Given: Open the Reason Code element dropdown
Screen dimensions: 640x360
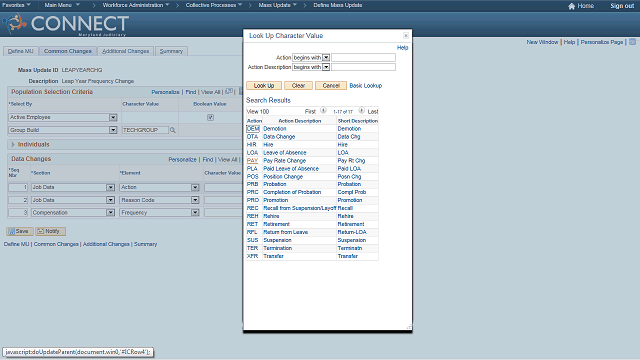Looking at the screenshot, I should click(195, 200).
